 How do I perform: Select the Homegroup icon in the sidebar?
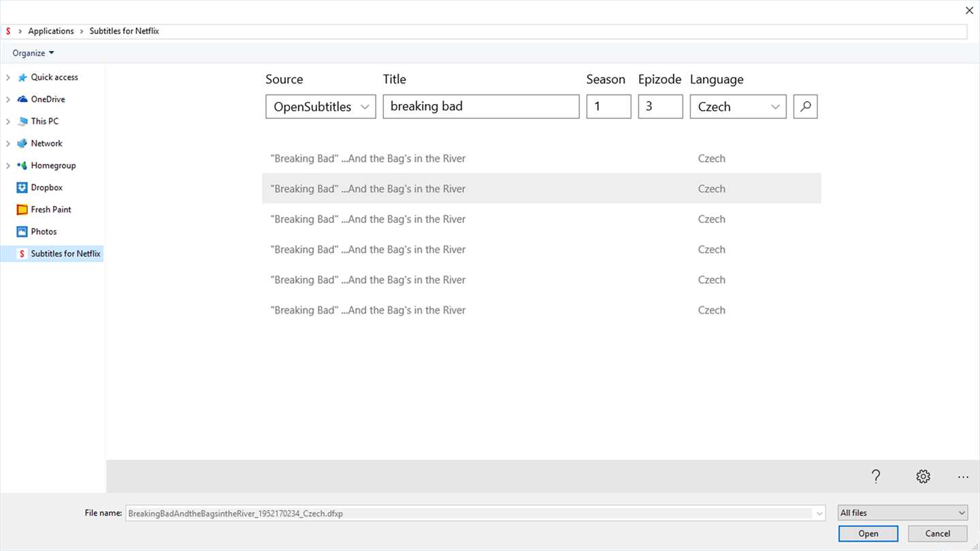pos(22,165)
